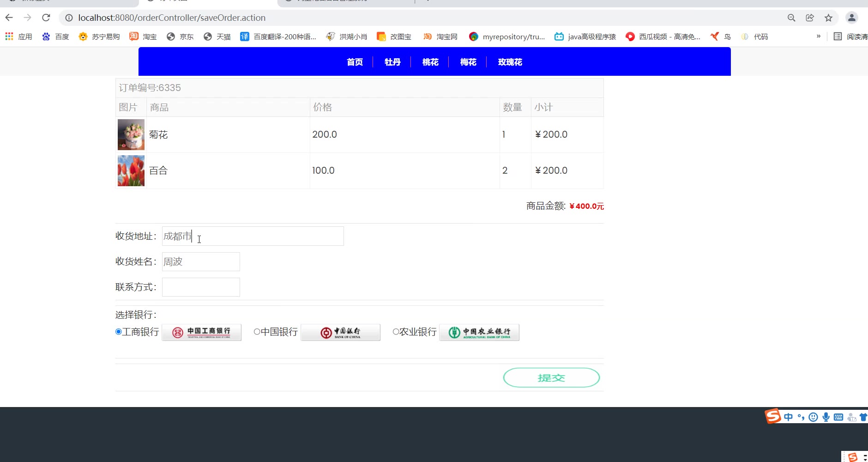
Task: Open the 应用 apps bookmark
Action: point(18,36)
